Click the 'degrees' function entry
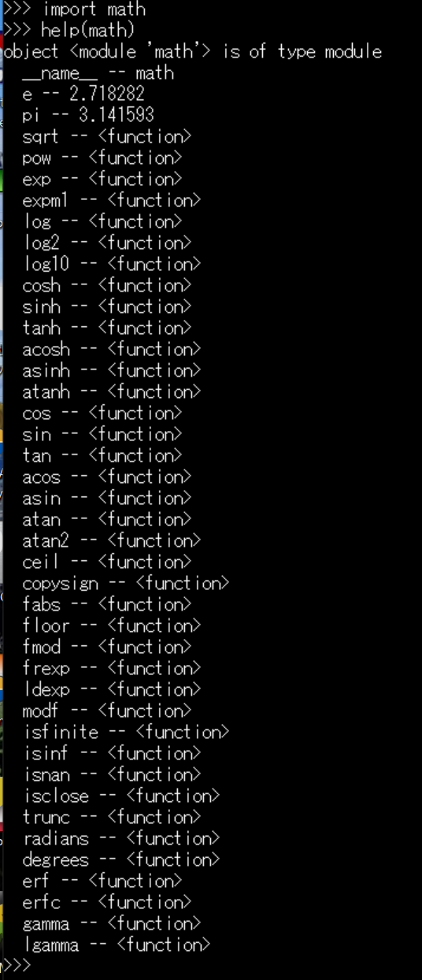 click(x=121, y=860)
